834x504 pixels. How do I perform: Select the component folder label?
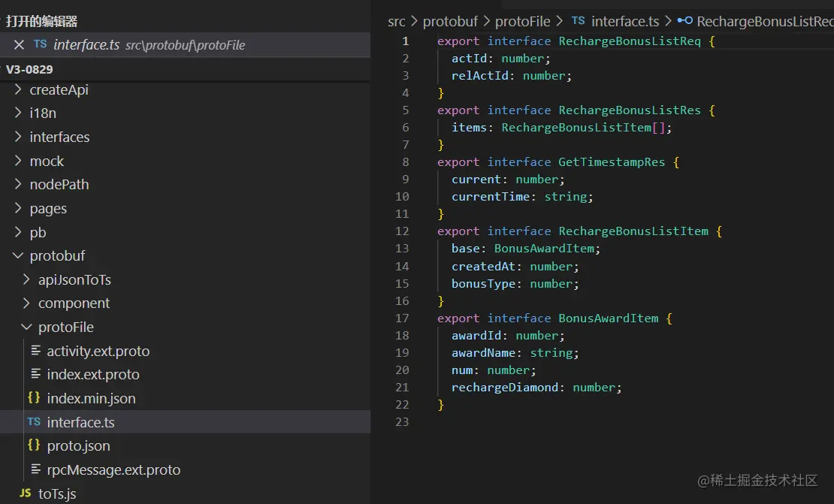(x=74, y=303)
